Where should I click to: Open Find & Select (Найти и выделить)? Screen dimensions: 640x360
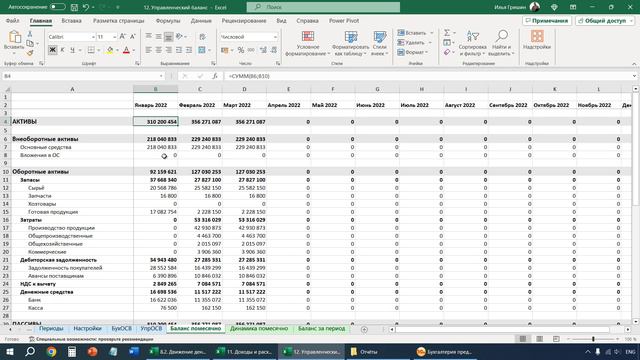click(x=501, y=43)
